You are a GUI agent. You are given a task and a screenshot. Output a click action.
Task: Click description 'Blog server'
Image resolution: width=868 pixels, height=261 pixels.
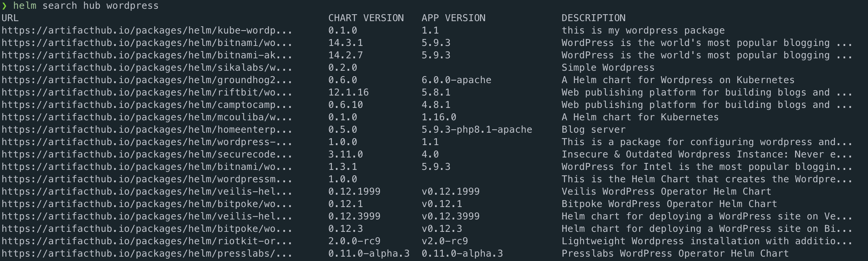pos(594,130)
